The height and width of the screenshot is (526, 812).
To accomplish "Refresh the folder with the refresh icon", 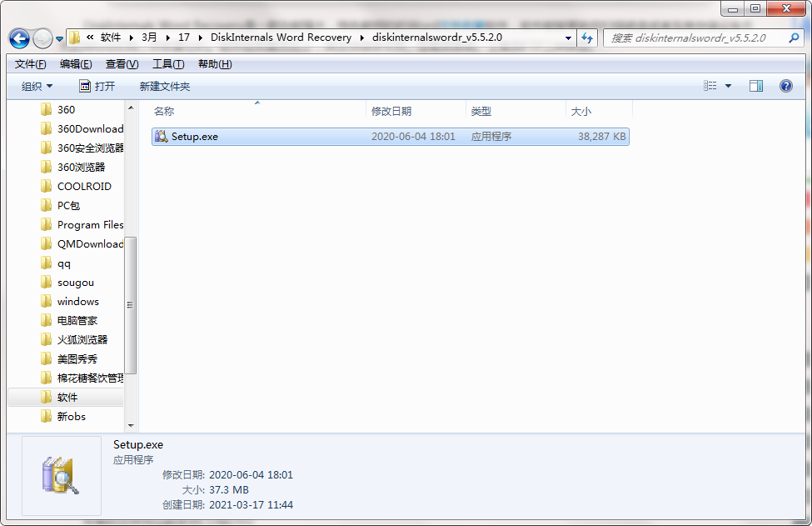I will 587,38.
